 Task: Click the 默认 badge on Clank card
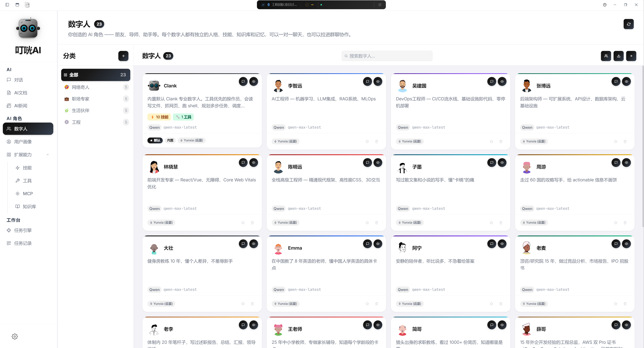point(155,141)
